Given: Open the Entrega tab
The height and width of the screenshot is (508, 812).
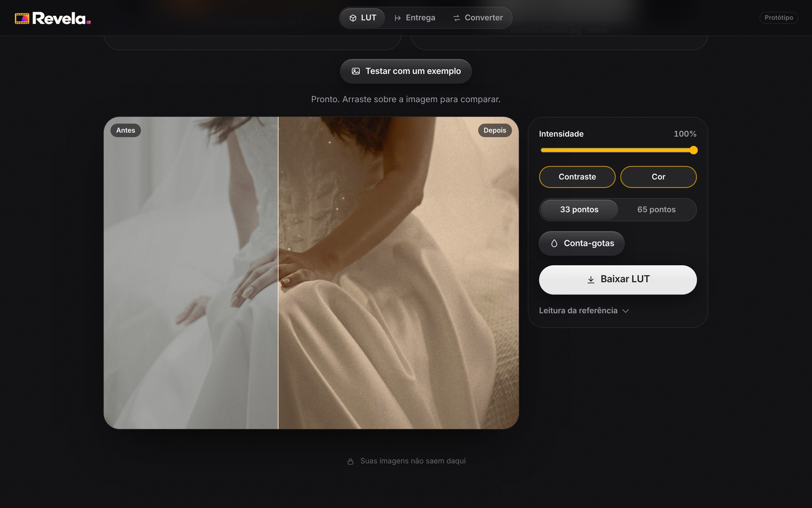Looking at the screenshot, I should [x=415, y=18].
